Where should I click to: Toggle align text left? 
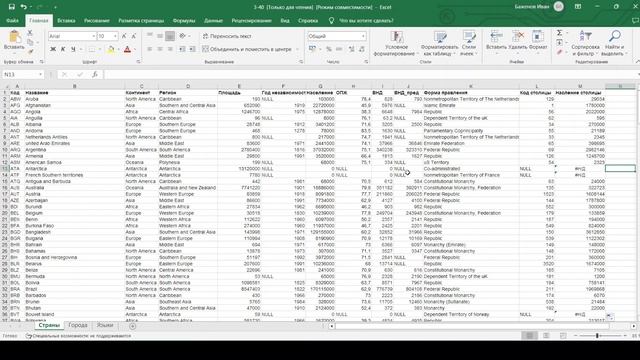[150, 49]
